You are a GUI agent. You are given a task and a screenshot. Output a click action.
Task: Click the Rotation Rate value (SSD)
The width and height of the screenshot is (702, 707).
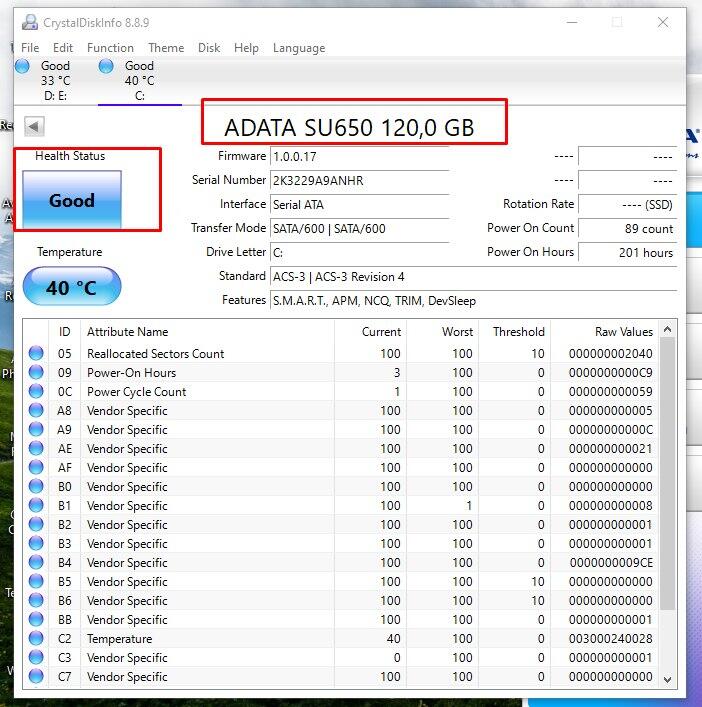coord(628,205)
